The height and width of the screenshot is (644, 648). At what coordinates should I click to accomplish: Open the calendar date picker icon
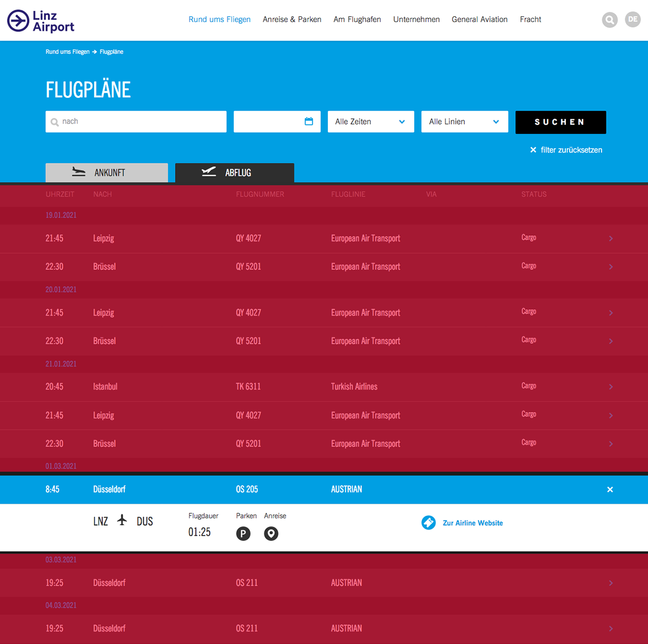(x=309, y=121)
